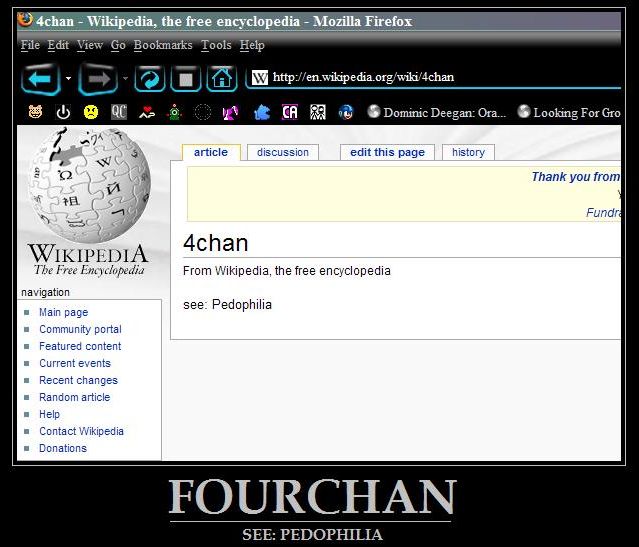Click the blue puzzle-shape bookmark icon
Image resolution: width=639 pixels, height=547 pixels.
[262, 112]
